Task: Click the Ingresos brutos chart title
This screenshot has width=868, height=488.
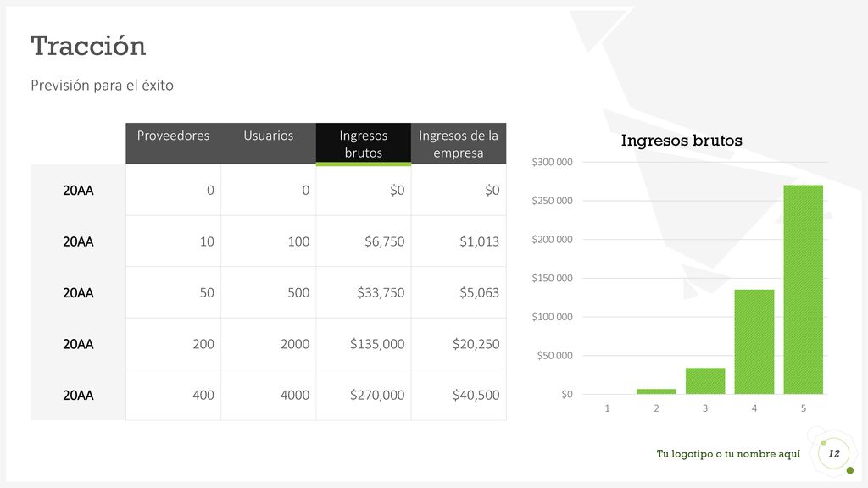Action: [682, 141]
